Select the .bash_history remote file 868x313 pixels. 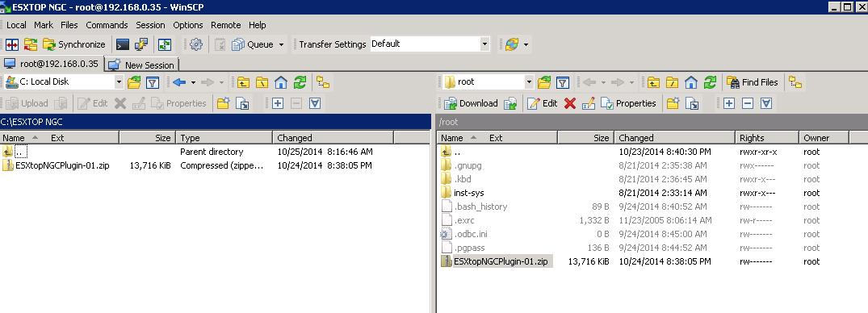click(x=480, y=207)
